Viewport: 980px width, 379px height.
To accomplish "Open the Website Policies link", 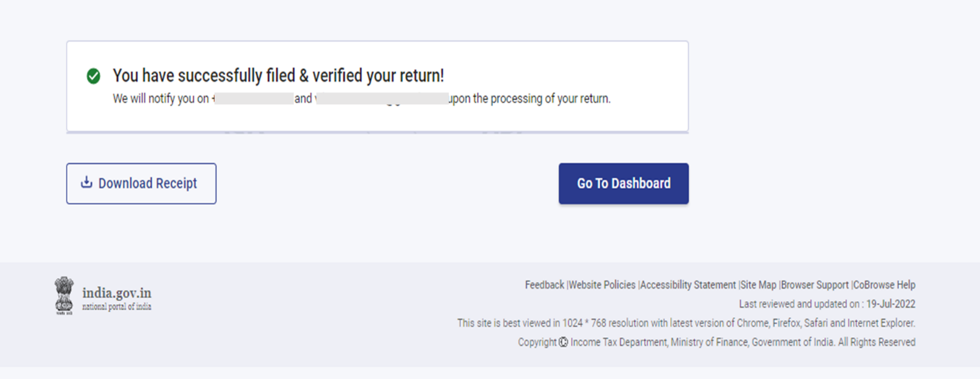I will [602, 285].
